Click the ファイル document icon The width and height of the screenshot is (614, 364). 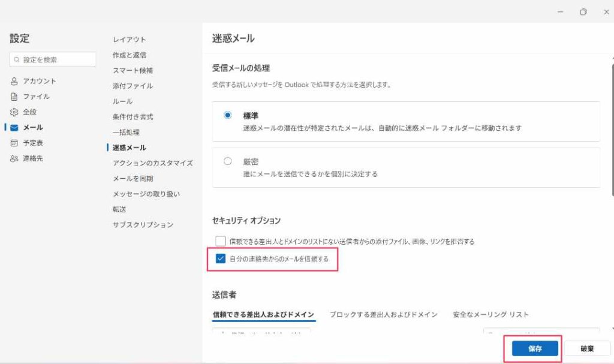[14, 97]
